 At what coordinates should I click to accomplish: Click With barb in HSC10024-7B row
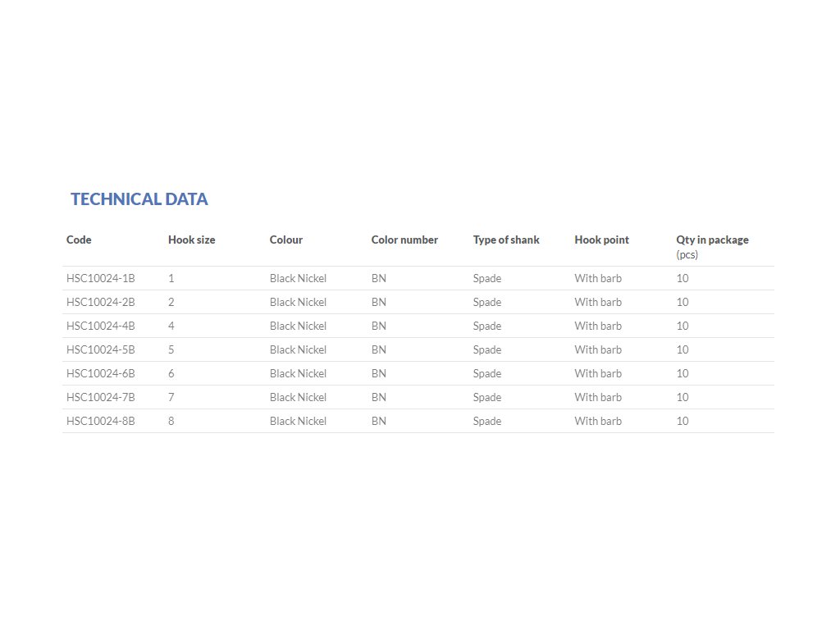pos(597,397)
